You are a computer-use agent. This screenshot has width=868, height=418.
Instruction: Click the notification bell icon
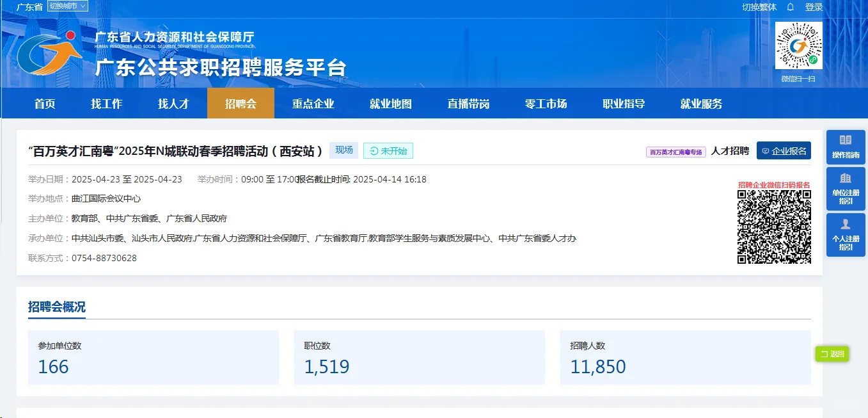point(791,7)
